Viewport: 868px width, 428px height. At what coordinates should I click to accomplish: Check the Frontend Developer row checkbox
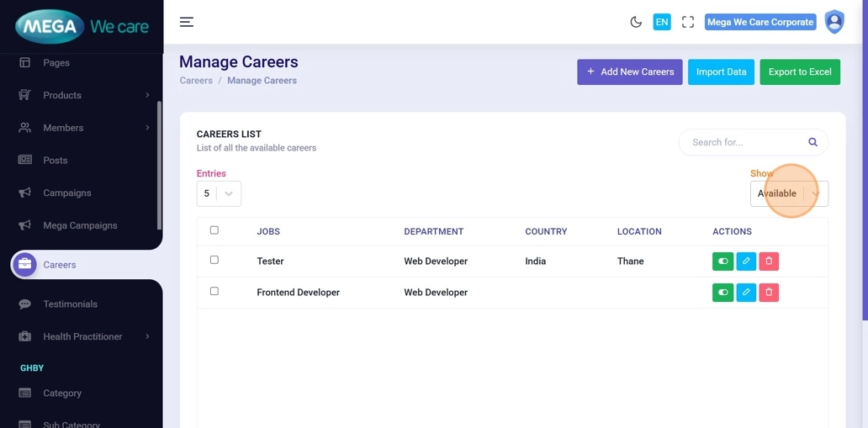point(214,292)
